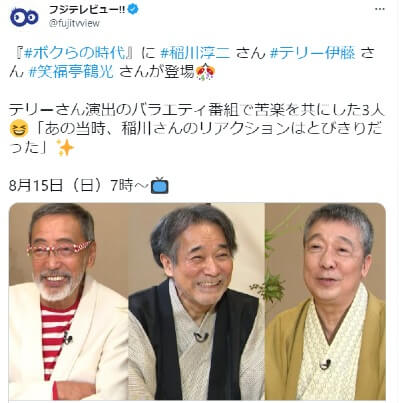Open the @fujitvview handle
400x403 pixels.
[74, 23]
